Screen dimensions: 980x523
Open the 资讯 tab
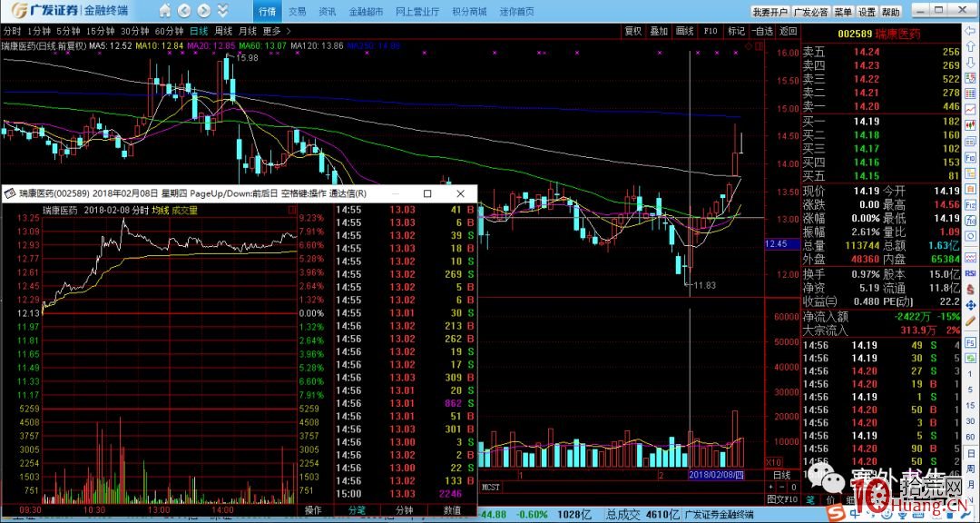click(x=327, y=12)
